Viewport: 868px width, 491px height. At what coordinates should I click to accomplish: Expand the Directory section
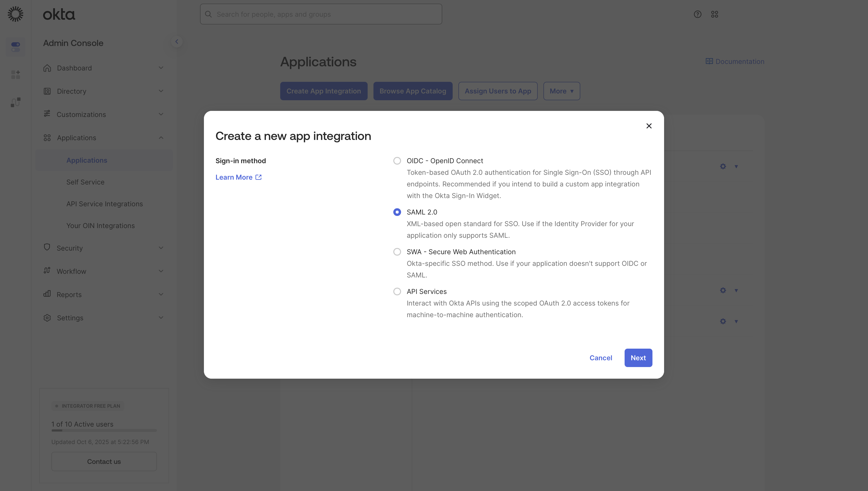[161, 91]
